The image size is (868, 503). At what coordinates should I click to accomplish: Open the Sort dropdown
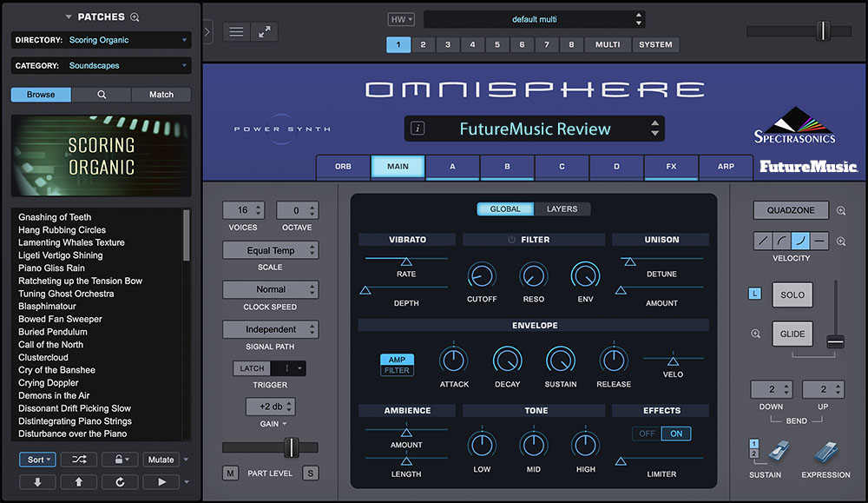click(37, 460)
